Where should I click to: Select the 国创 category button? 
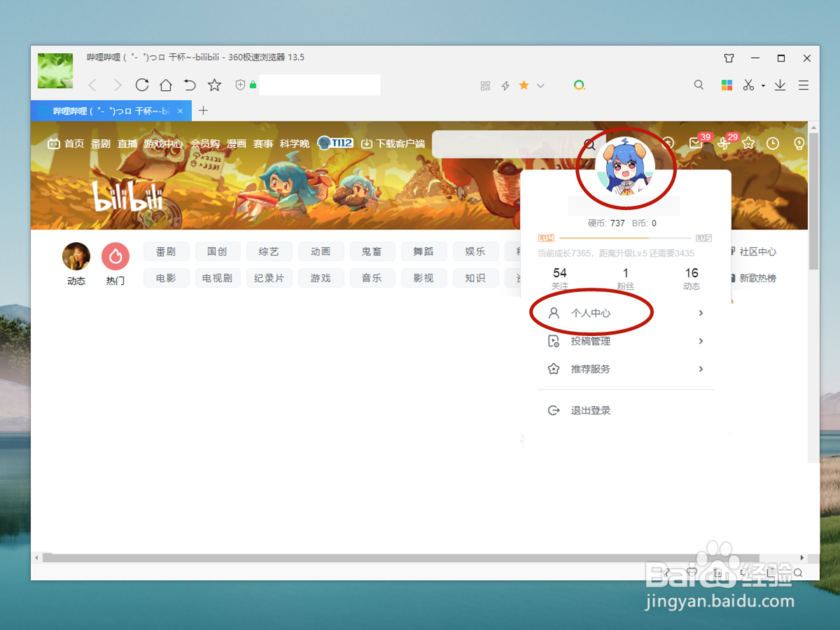[x=217, y=251]
